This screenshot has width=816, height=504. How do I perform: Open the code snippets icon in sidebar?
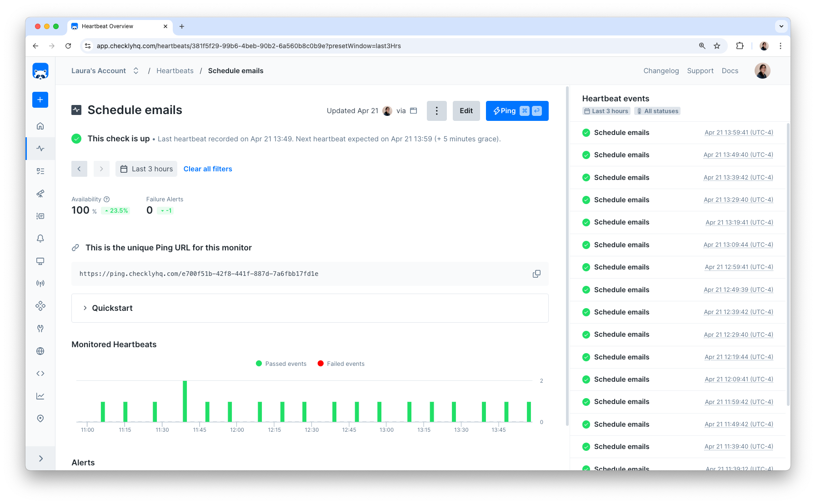click(x=40, y=373)
